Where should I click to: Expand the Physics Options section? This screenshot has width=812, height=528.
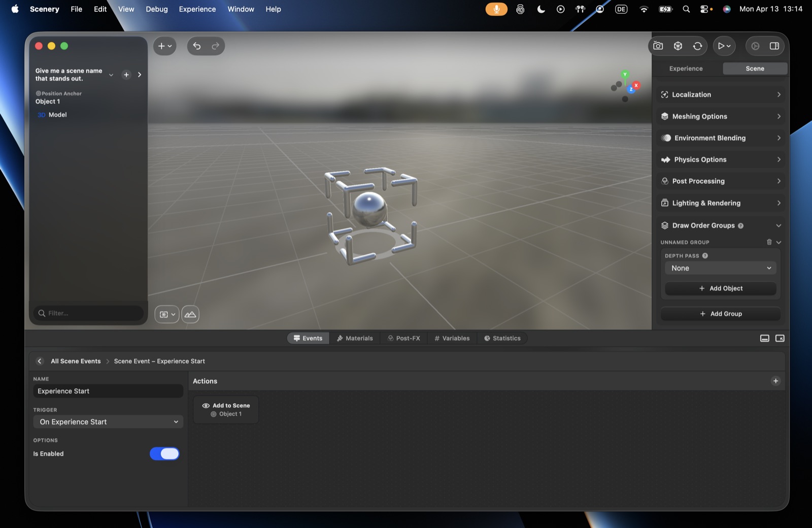tap(721, 159)
